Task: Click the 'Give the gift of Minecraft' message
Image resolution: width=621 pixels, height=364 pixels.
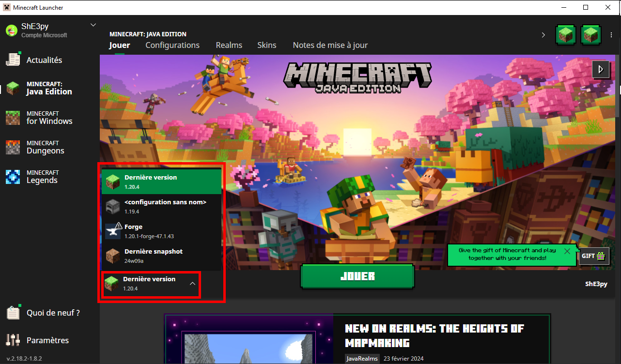Action: click(507, 254)
